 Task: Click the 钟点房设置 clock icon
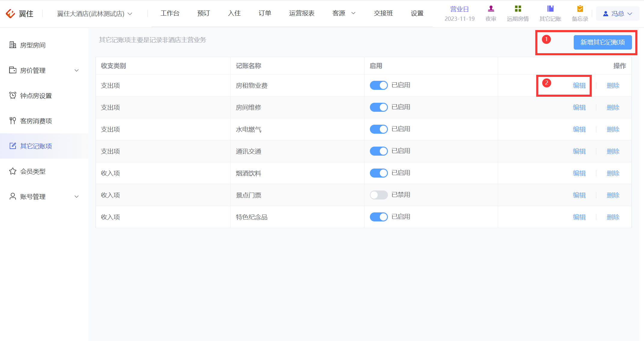click(13, 95)
